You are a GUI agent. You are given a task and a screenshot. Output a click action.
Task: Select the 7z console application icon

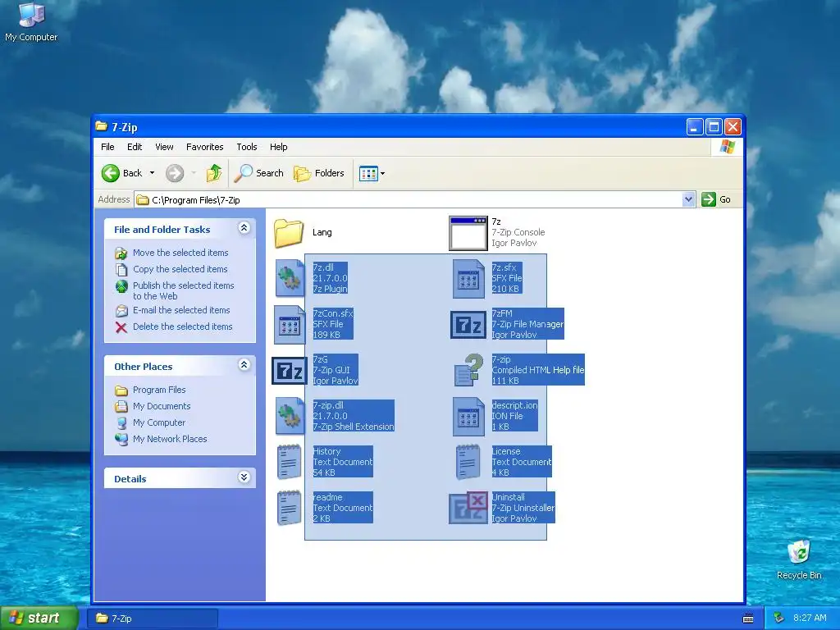click(x=468, y=232)
